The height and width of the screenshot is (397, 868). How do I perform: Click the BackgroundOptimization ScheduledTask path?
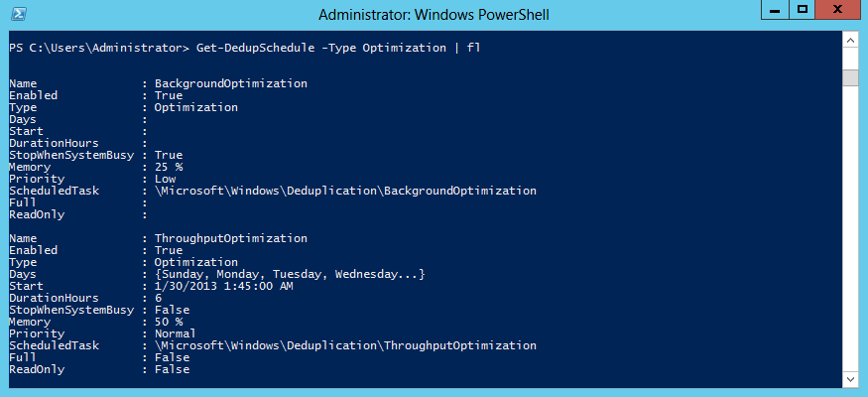[x=345, y=191]
